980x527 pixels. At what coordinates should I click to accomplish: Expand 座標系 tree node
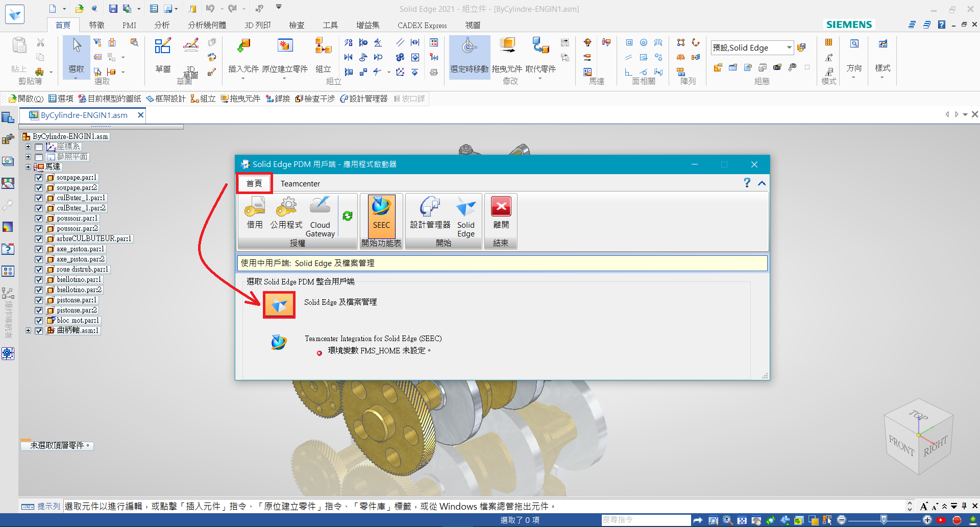coord(29,147)
